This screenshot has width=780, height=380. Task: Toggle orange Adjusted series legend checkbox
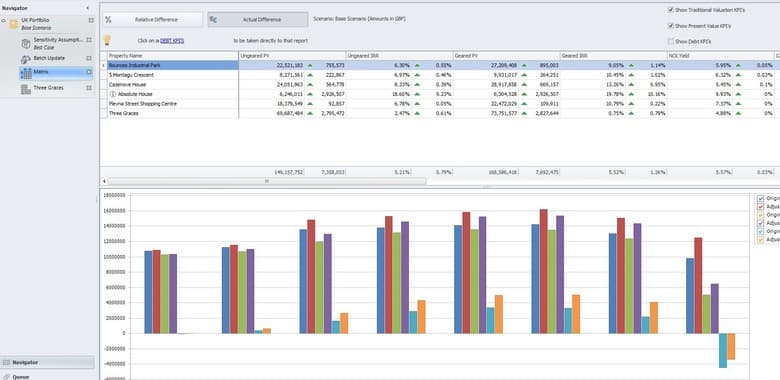coord(760,240)
